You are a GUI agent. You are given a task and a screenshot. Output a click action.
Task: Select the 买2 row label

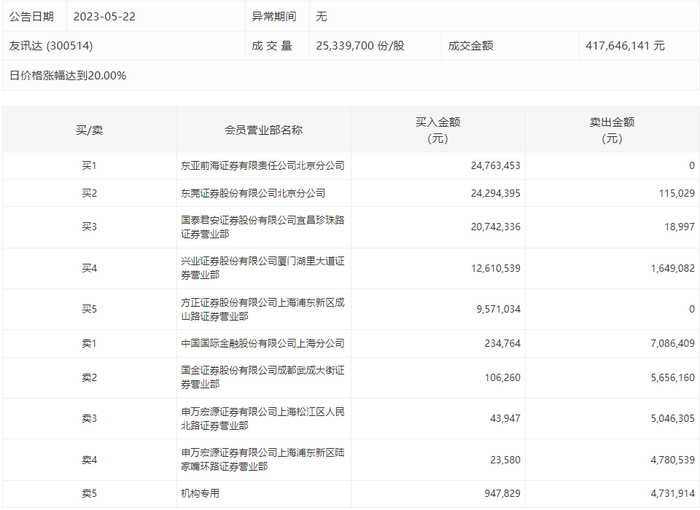[x=89, y=193]
